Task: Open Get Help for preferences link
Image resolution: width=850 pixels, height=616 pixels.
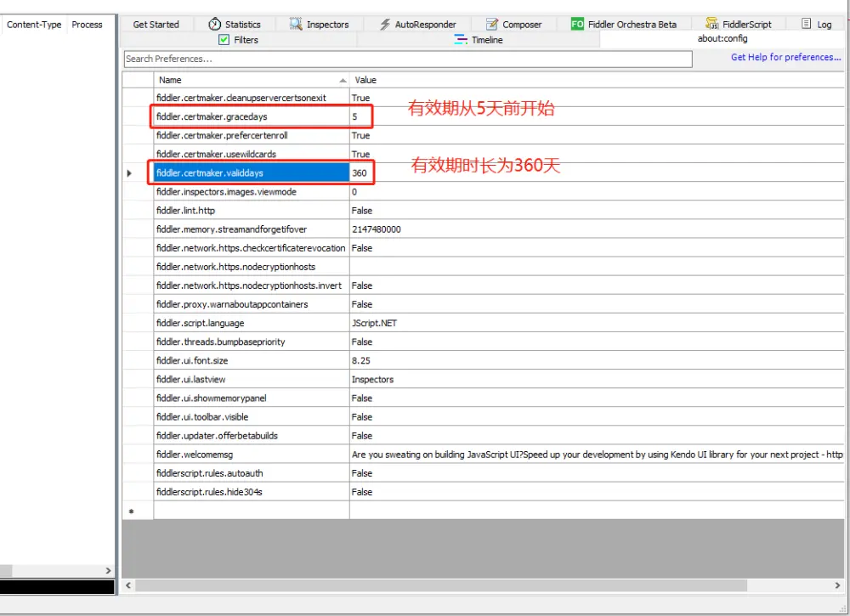Action: tap(786, 57)
